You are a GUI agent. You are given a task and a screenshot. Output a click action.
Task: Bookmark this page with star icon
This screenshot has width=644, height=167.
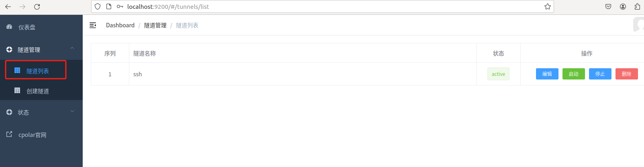(x=547, y=6)
